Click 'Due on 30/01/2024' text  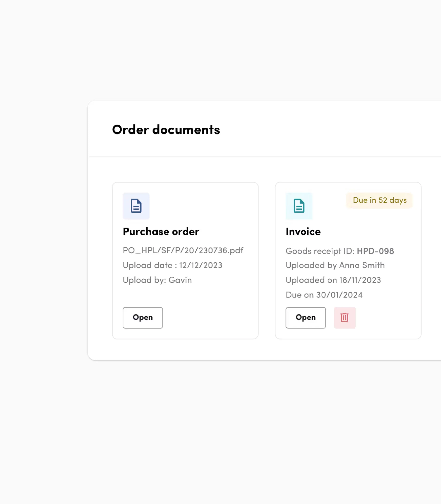click(324, 295)
